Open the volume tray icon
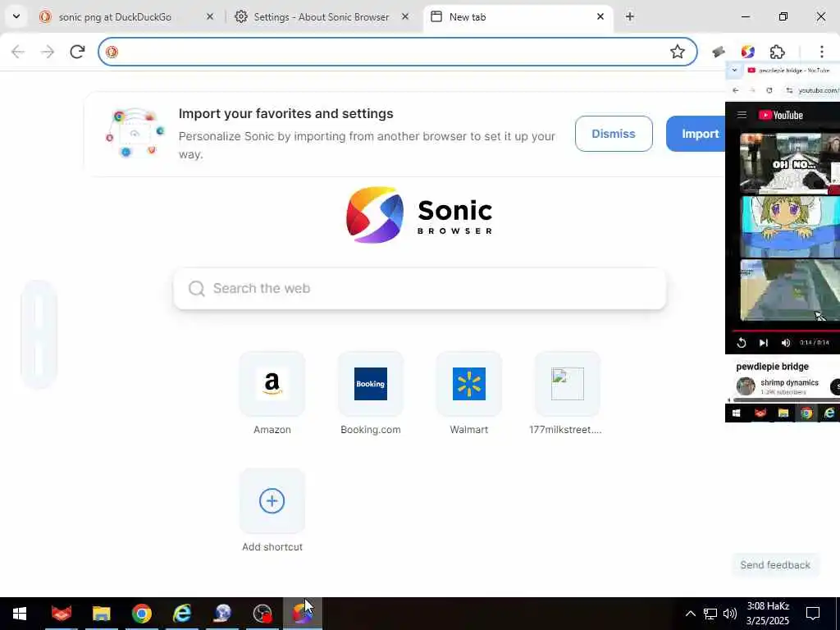840x630 pixels. tap(729, 614)
